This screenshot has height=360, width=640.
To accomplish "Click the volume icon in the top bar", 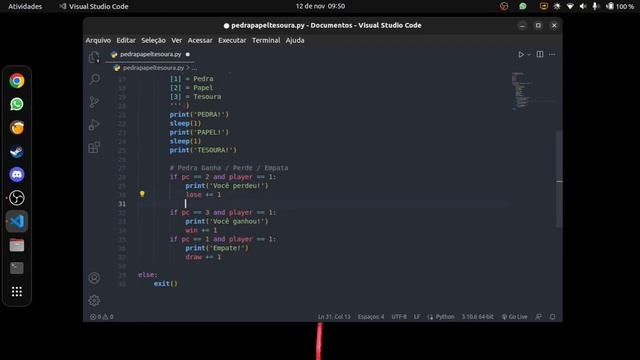I will [x=583, y=6].
